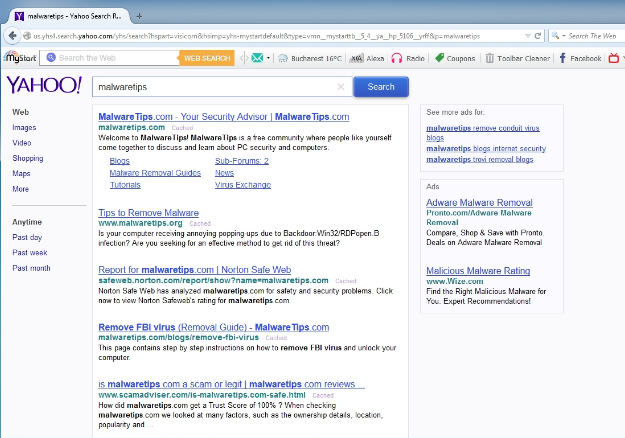Click the www.scamadviser.com result URL text
Screen dimensions: 625x438
click(202, 395)
